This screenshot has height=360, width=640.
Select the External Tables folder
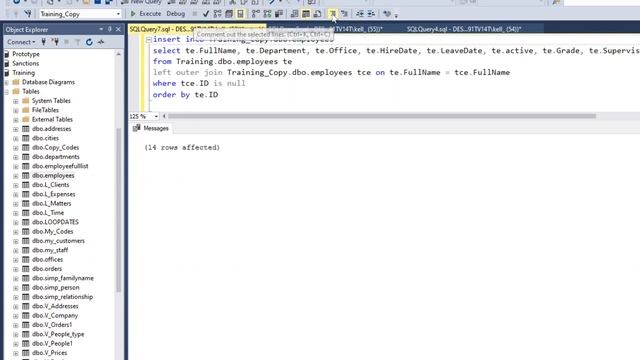52,120
